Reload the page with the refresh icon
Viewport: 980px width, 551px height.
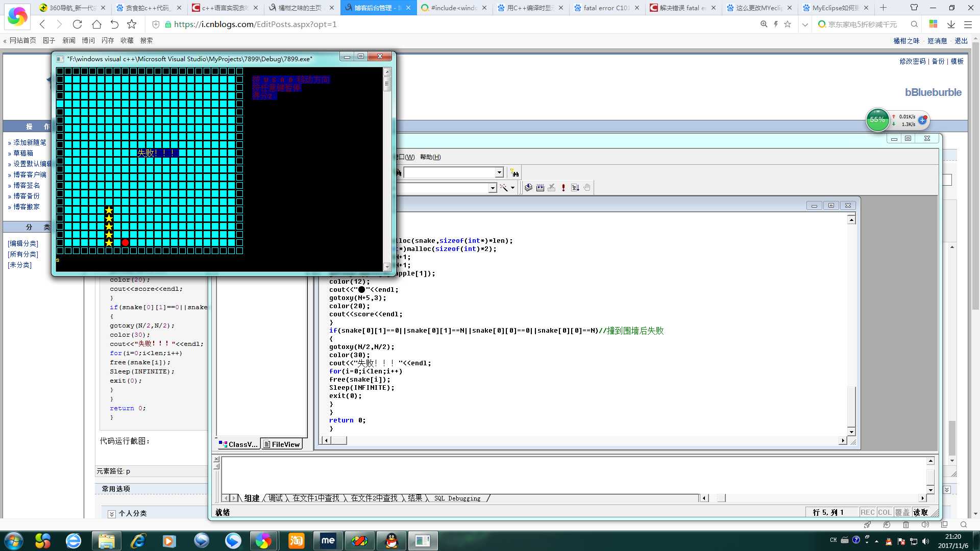78,24
